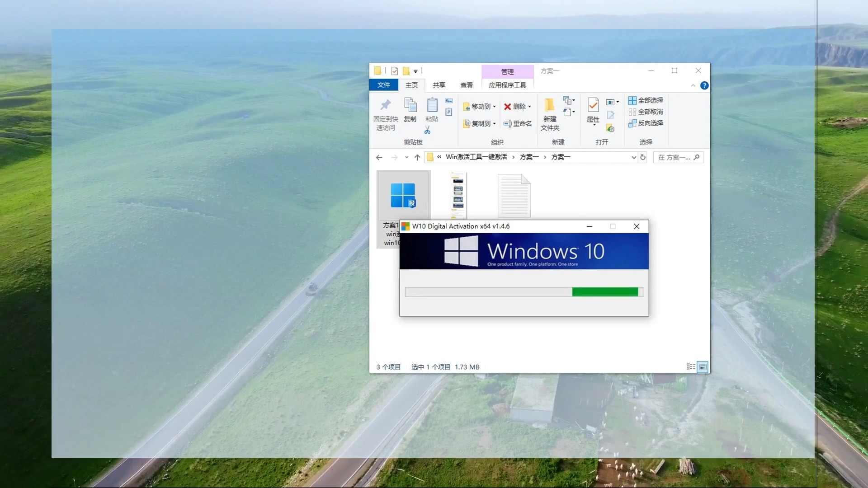Click the 1.73 MB size in the status bar
868x488 pixels.
tap(467, 367)
